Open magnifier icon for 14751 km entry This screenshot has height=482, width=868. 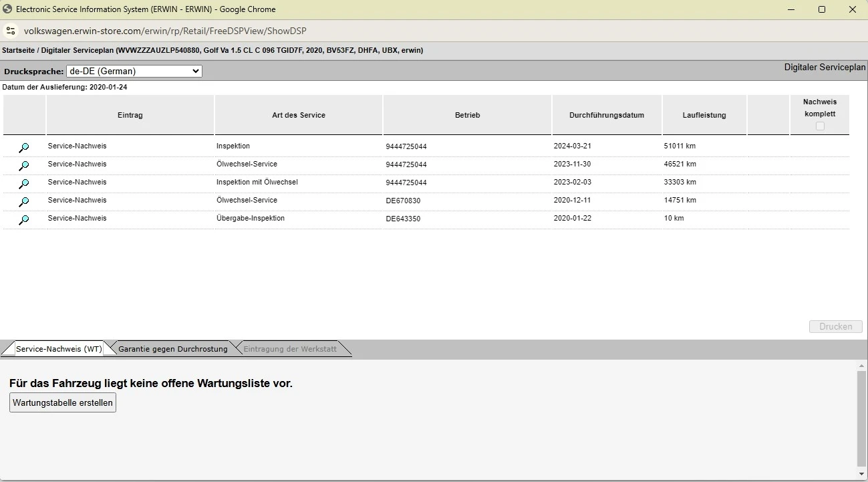tap(24, 202)
